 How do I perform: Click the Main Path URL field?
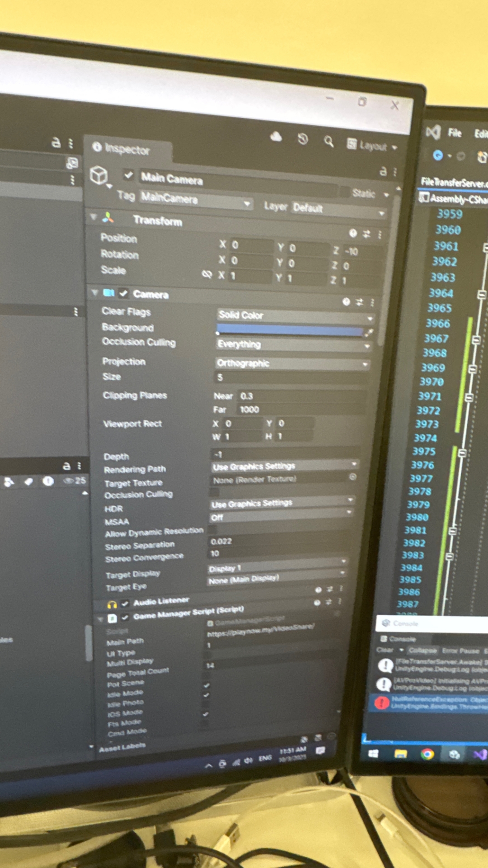coord(272,630)
